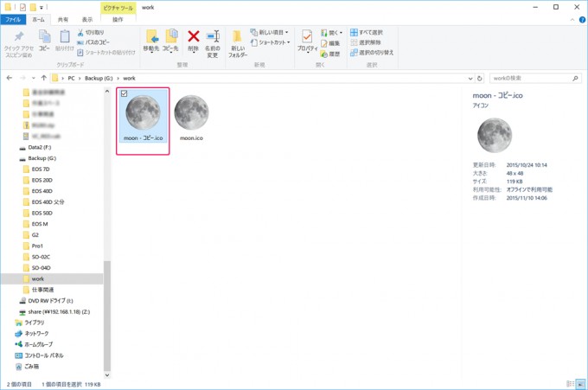Open the Shortcut (ショートカット) dropdown in ribbon
588x390 pixels.
[271, 42]
